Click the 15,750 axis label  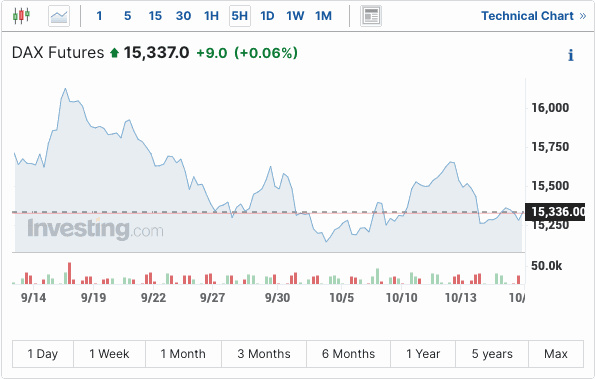[550, 147]
